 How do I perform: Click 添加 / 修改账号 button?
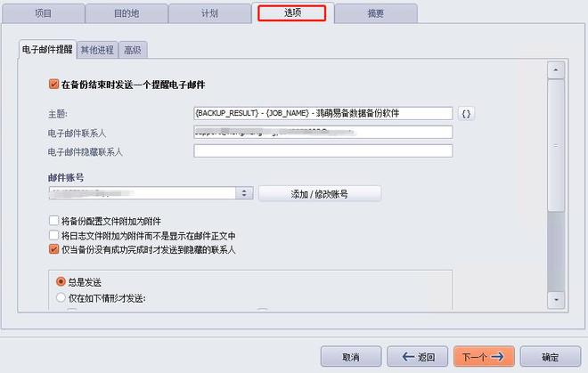[320, 194]
